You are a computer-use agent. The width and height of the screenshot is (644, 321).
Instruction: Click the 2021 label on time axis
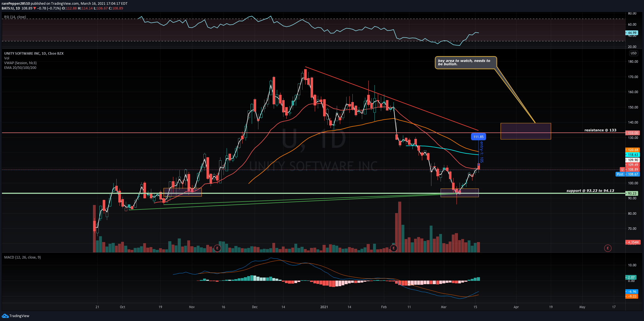point(324,307)
